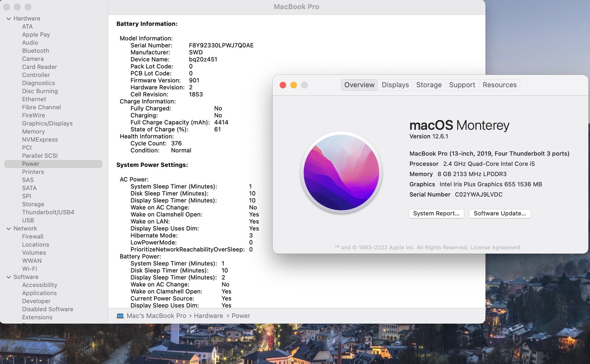The height and width of the screenshot is (364, 590).
Task: Show Applications under Software
Action: point(39,293)
